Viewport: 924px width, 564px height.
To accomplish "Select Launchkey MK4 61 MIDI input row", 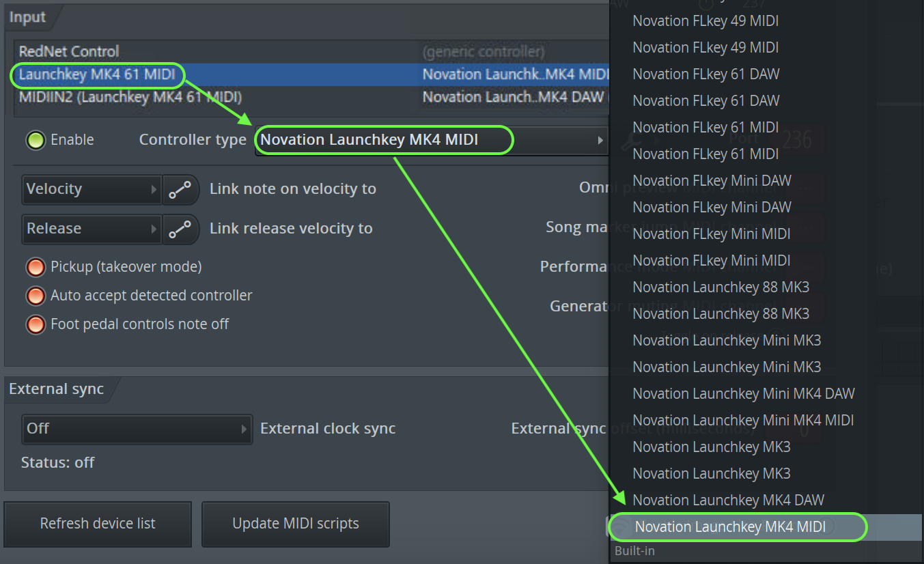I will point(311,74).
